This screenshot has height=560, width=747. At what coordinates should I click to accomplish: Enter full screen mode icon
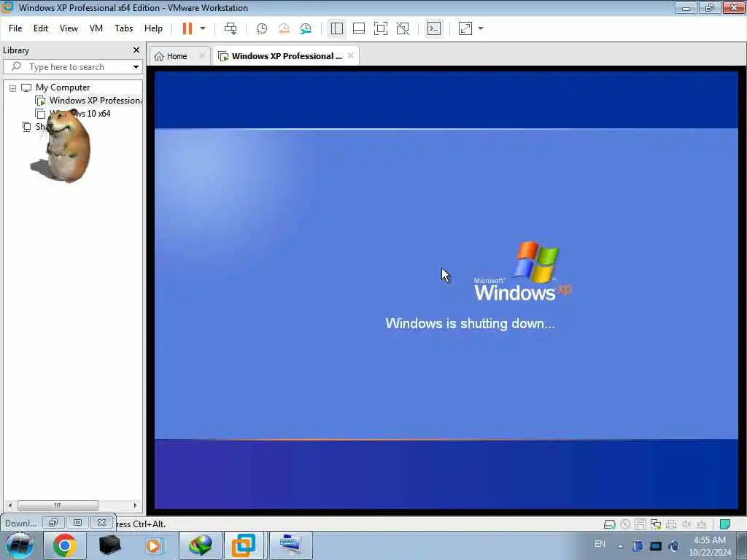[x=381, y=28]
